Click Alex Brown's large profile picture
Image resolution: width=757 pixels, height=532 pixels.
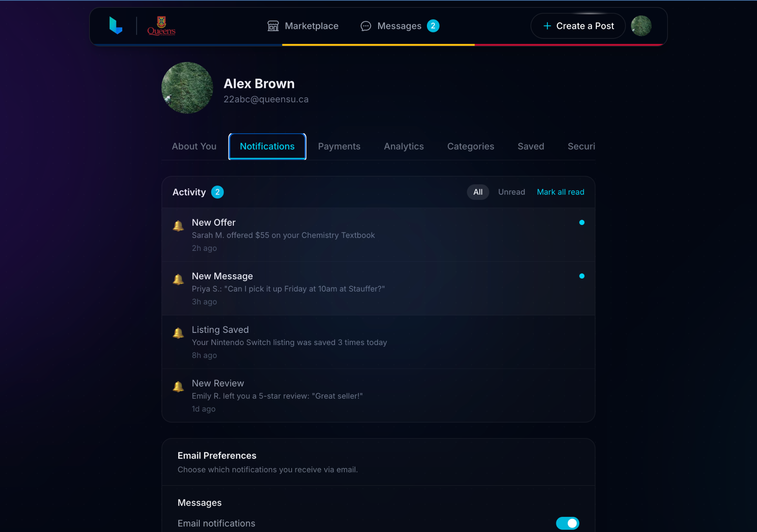tap(187, 88)
